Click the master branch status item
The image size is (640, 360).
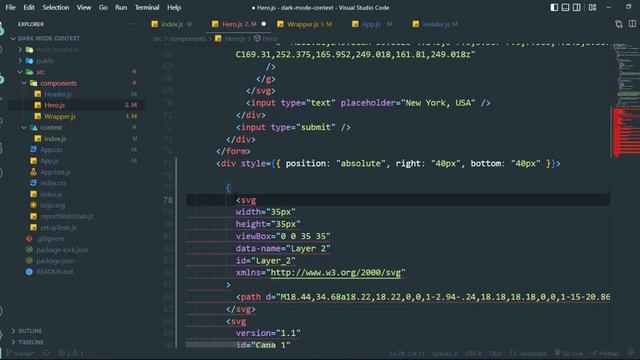[x=20, y=353]
